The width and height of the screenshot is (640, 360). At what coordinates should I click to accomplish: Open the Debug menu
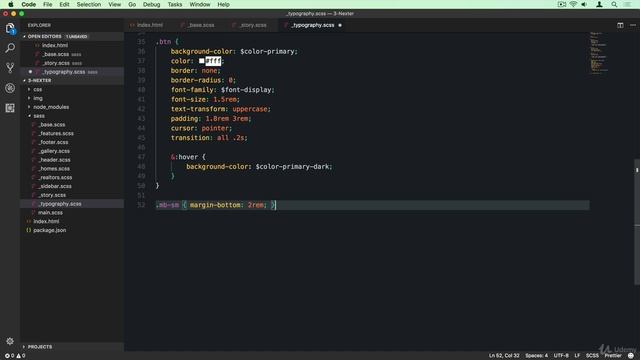[x=151, y=4]
